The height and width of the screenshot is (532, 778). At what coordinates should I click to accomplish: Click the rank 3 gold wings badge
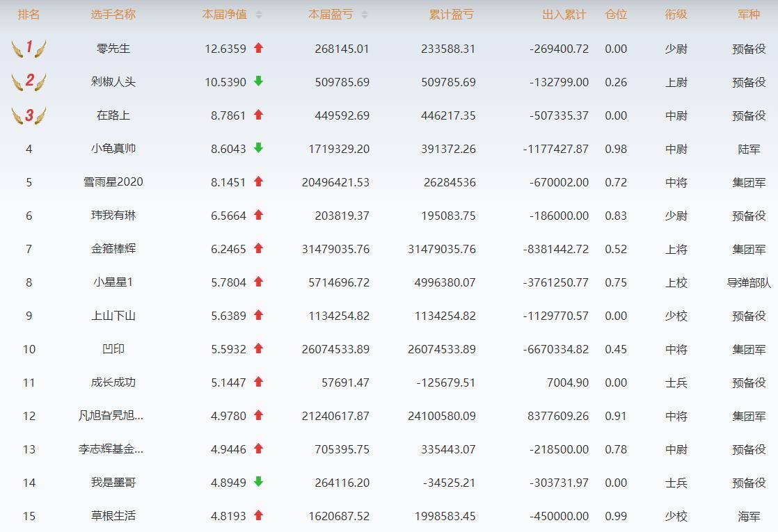click(29, 115)
